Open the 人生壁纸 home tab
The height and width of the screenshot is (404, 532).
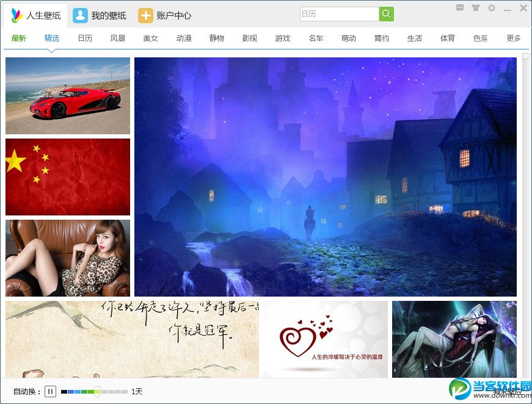tap(35, 15)
